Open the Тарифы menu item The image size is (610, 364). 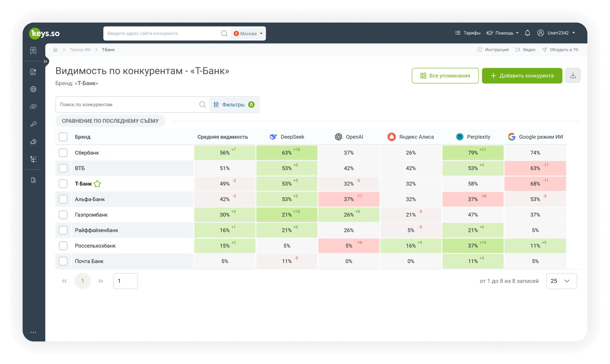tap(468, 33)
